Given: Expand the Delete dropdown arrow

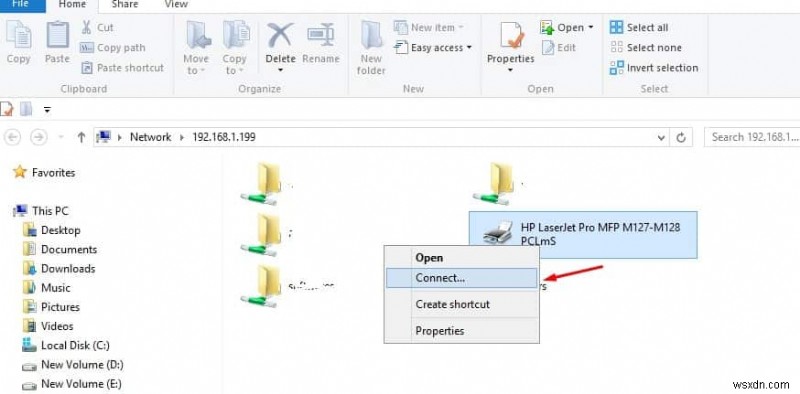Looking at the screenshot, I should 280,70.
